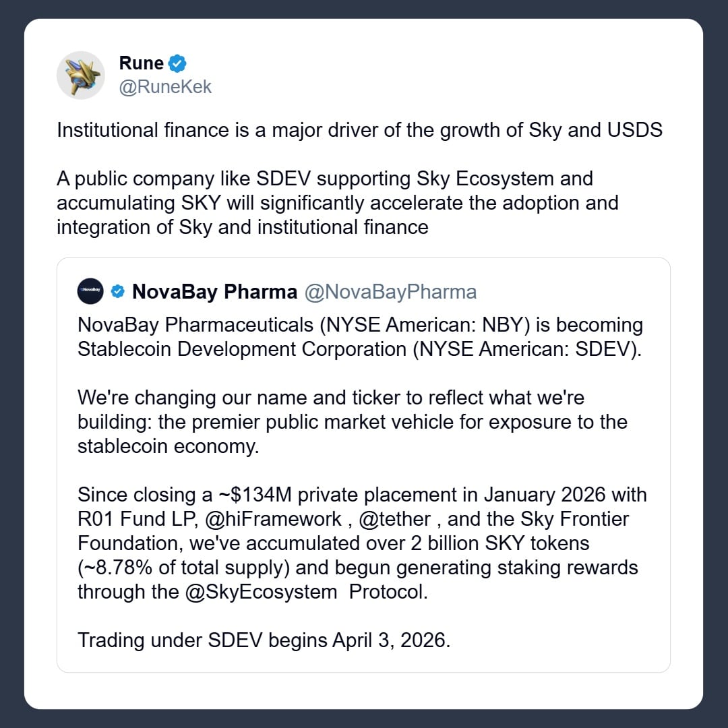This screenshot has width=728, height=728.
Task: Click the "Trading under SDEV begins April 3, 2026" line
Action: coord(264,640)
